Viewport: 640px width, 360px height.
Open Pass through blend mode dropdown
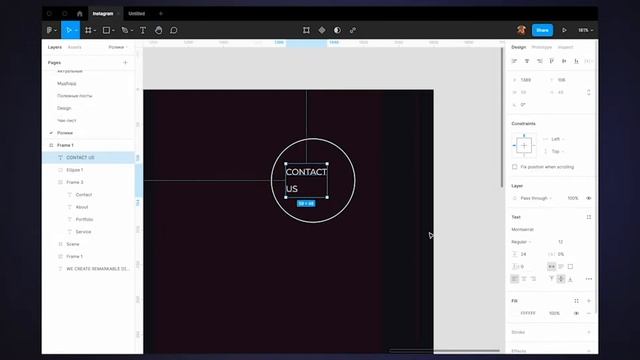click(x=536, y=198)
